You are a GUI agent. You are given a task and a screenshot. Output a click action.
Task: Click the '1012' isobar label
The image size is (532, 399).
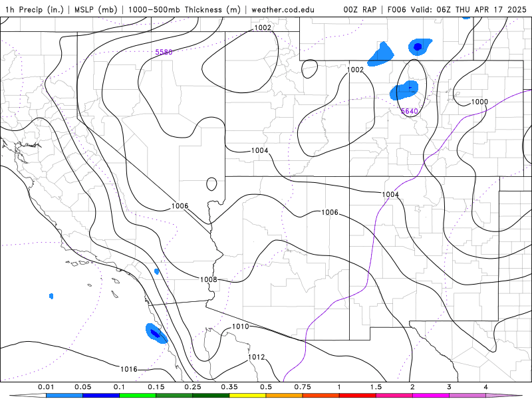(256, 357)
